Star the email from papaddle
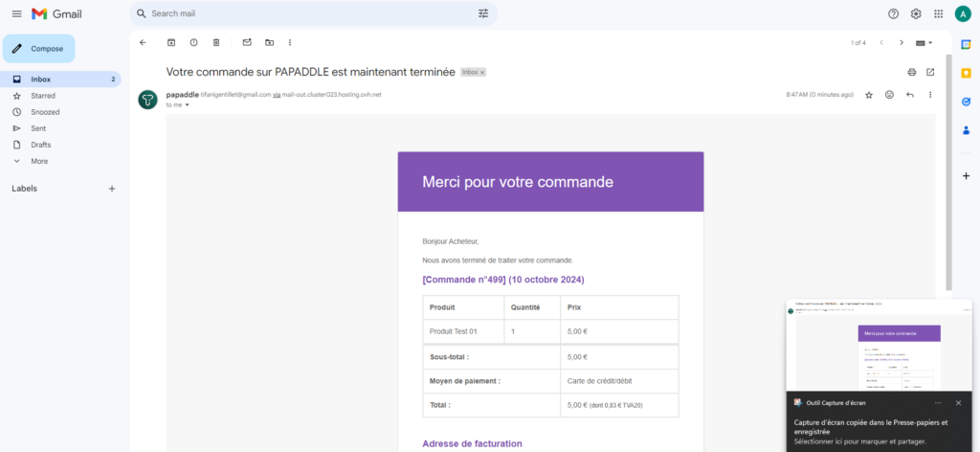Image resolution: width=980 pixels, height=452 pixels. pyautogui.click(x=869, y=95)
